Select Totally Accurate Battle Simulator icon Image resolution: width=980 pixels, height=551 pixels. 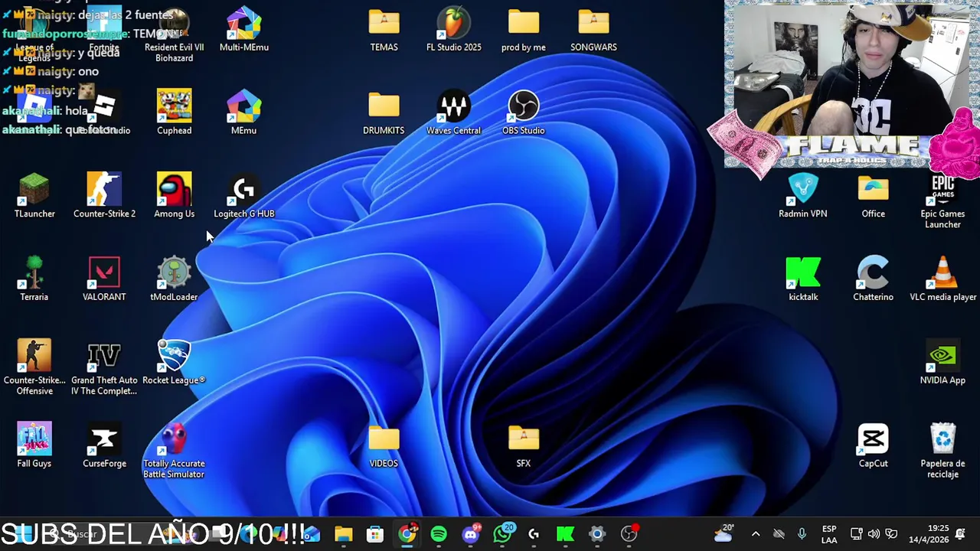click(x=174, y=451)
